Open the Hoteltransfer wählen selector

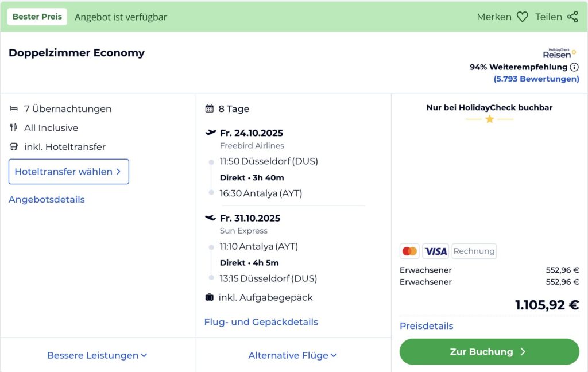[x=68, y=172]
